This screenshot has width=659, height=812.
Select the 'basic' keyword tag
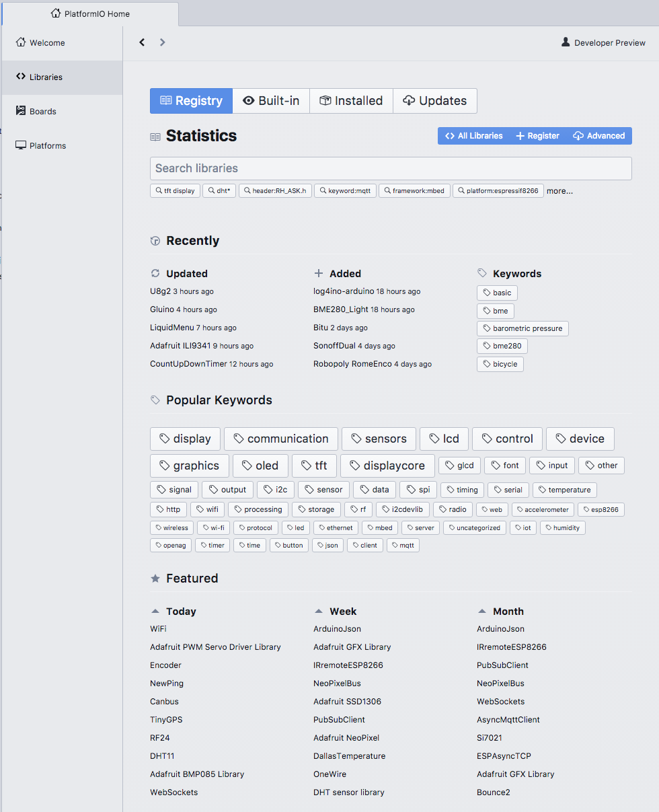(498, 293)
